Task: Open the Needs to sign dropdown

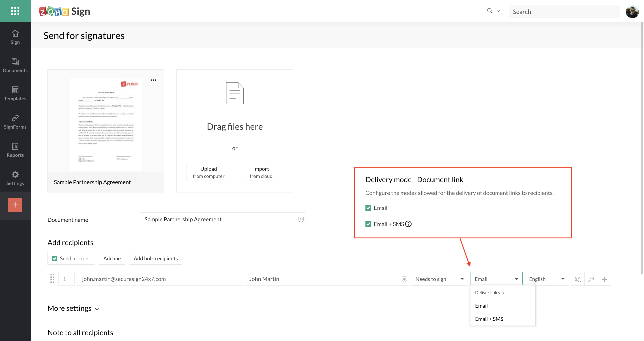Action: tap(440, 279)
